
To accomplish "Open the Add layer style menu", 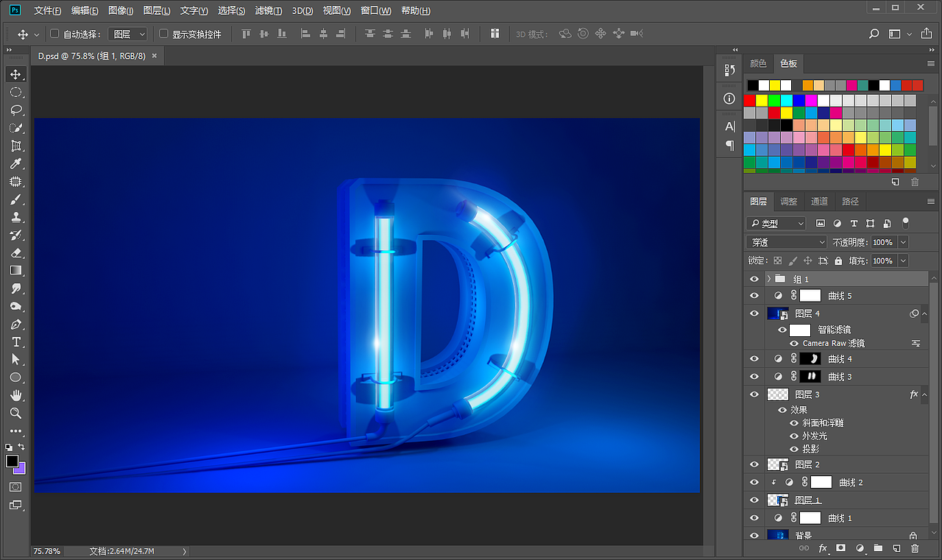I will click(x=823, y=547).
